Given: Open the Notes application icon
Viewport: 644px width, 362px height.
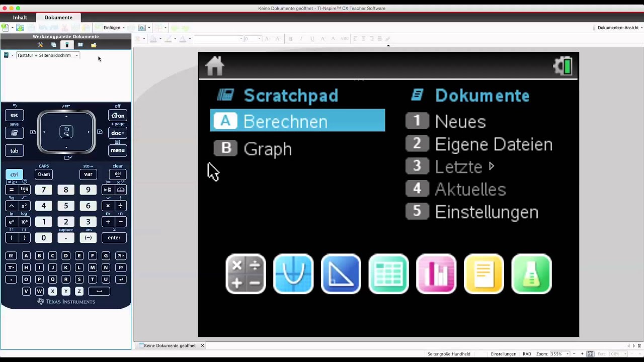Looking at the screenshot, I should (x=484, y=274).
